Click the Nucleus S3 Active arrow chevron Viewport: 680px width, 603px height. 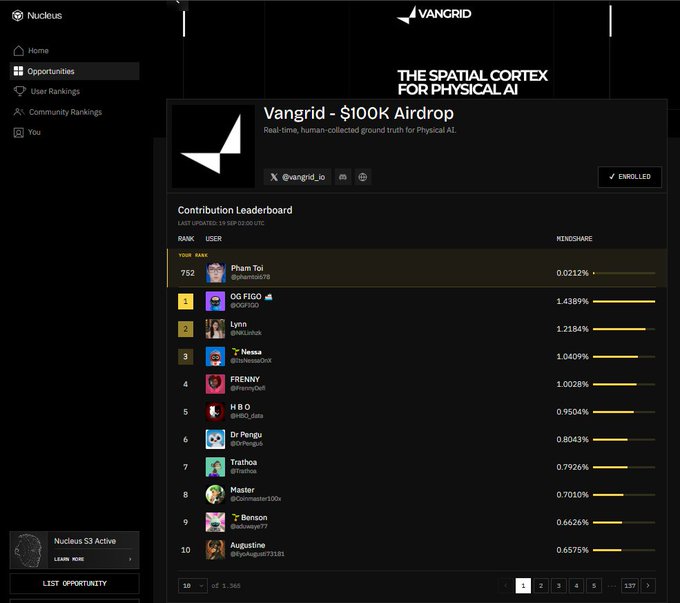point(130,559)
